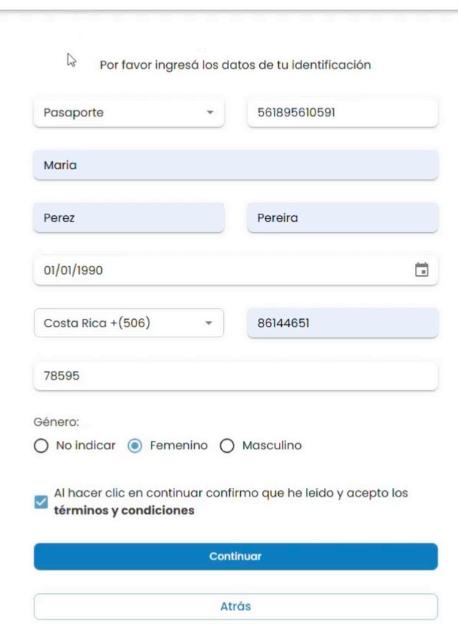Image resolution: width=458 pixels, height=625 pixels.
Task: Expand the Pasaporte document type dropdown
Action: coord(129,112)
